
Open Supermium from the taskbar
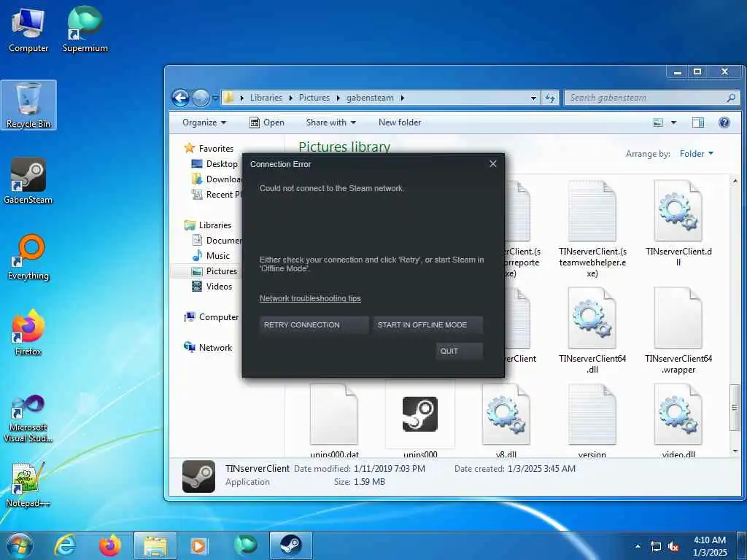tap(245, 545)
